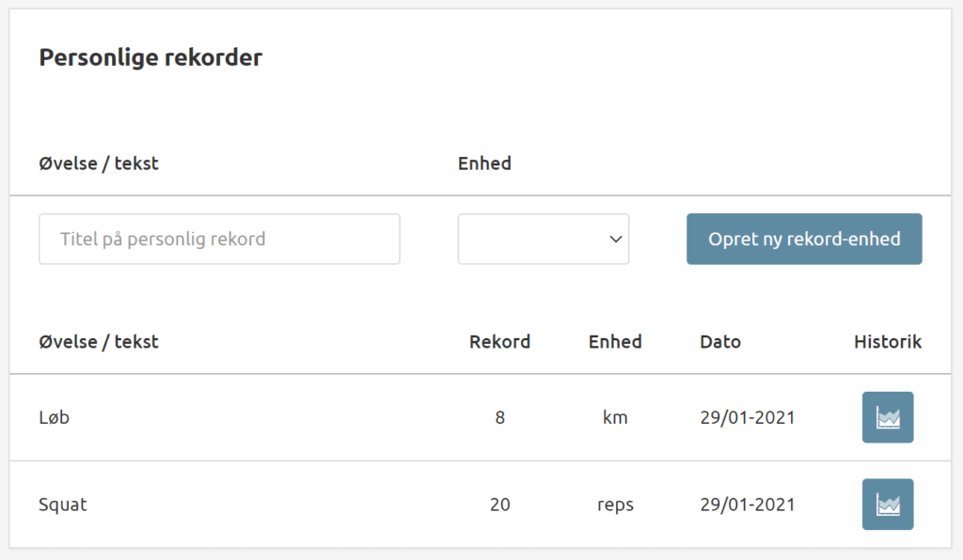Click the Rekord column header
The width and height of the screenshot is (963, 560).
click(x=499, y=342)
